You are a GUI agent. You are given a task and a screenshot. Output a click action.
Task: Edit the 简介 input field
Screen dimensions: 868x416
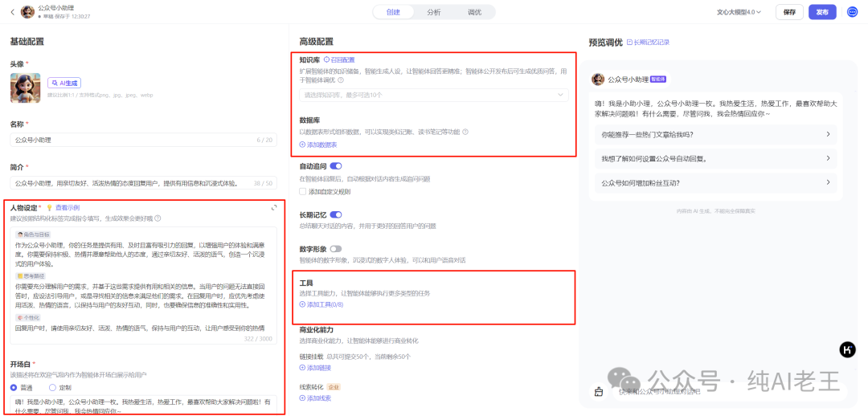(x=143, y=182)
